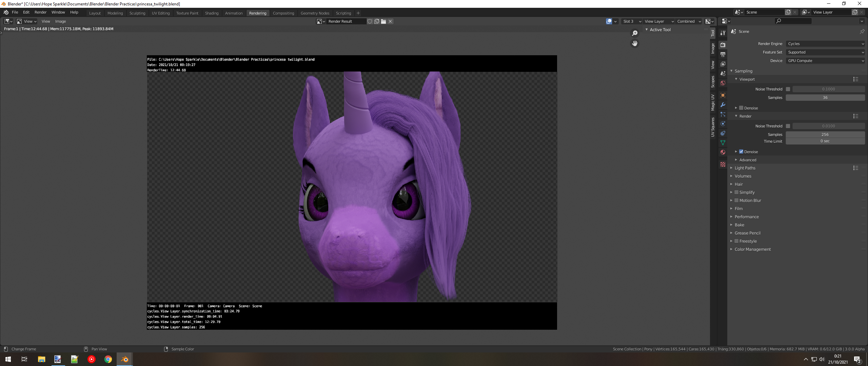Screen dimensions: 868x366
Task: Open the Modifier properties wrench icon
Action: [723, 105]
